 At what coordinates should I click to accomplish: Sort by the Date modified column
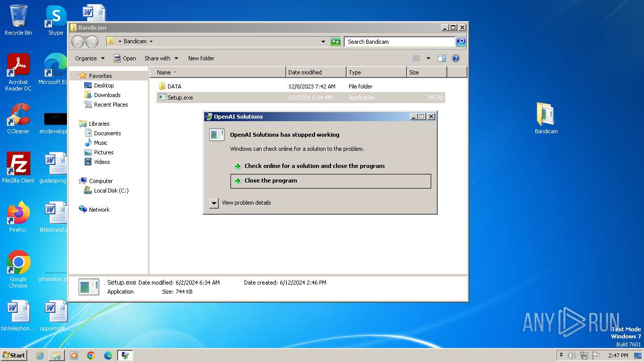tap(316, 72)
